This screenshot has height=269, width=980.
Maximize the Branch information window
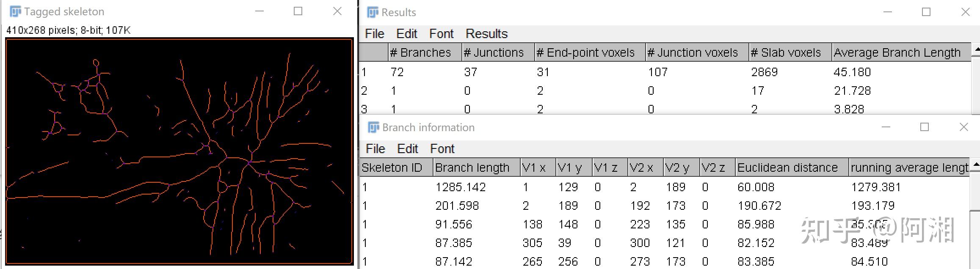[x=925, y=127]
